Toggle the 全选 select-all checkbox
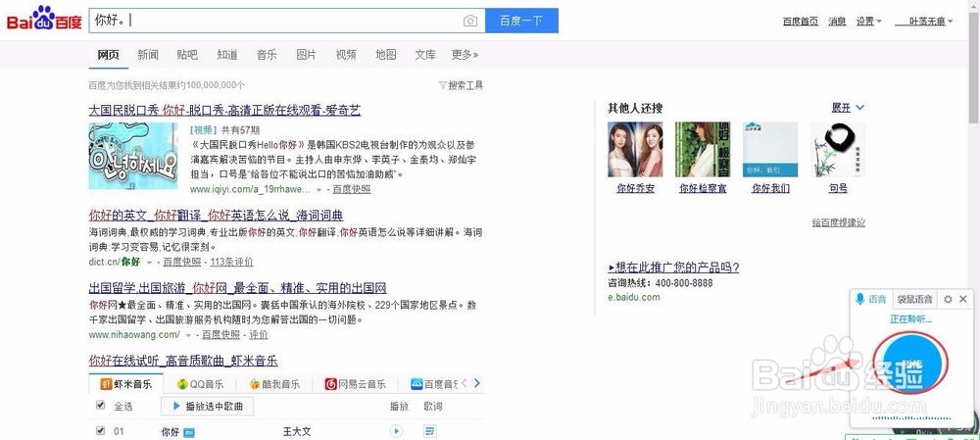Screen dimensions: 980x440 101,405
